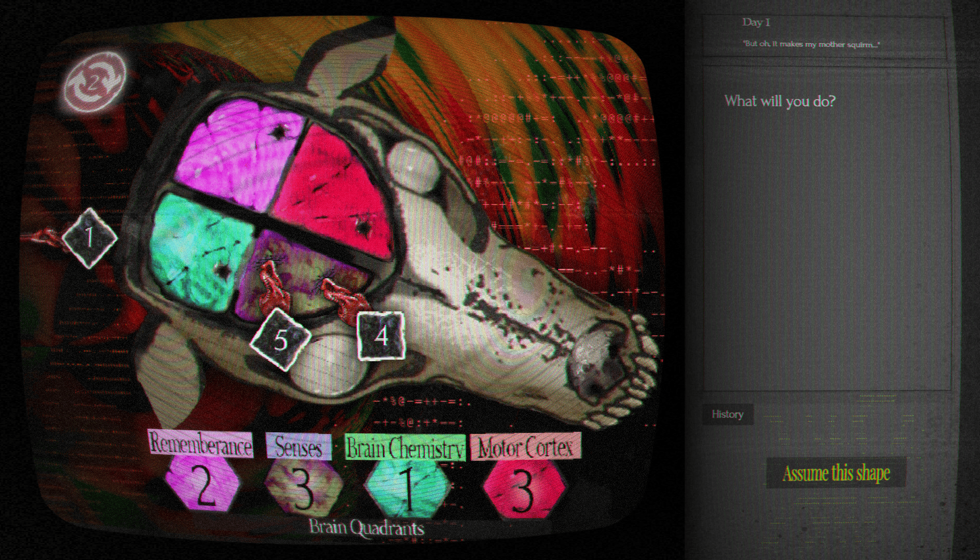Click the What will you do? prompt
Viewport: 980px width, 560px height.
click(780, 101)
